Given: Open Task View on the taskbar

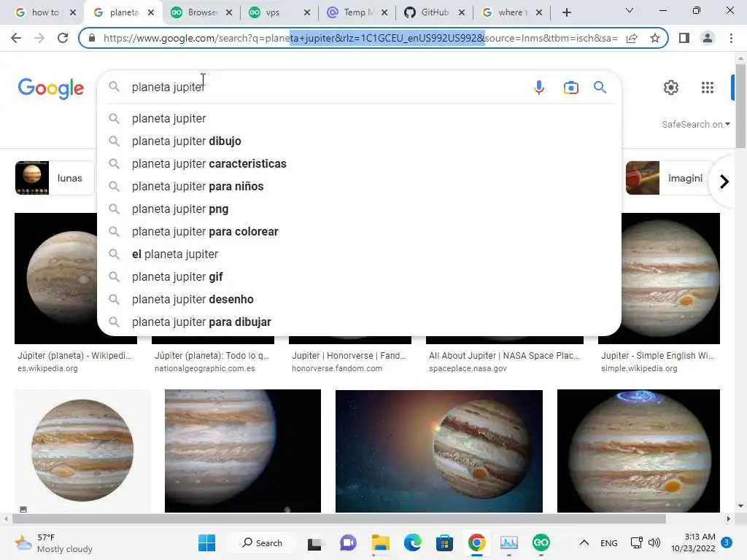Looking at the screenshot, I should (x=314, y=543).
